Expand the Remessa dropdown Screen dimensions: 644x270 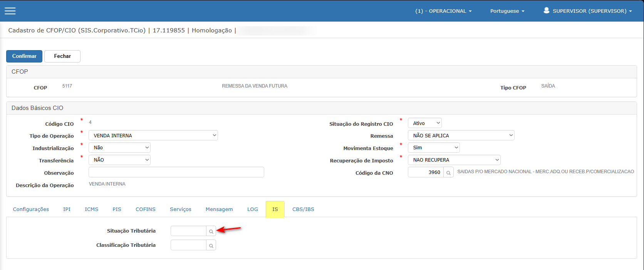pos(461,135)
